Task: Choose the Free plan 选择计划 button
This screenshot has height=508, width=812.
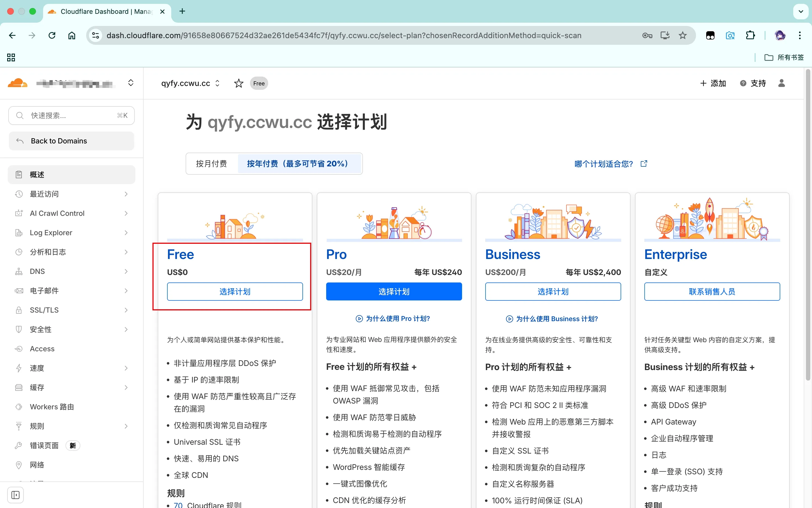Action: point(235,291)
